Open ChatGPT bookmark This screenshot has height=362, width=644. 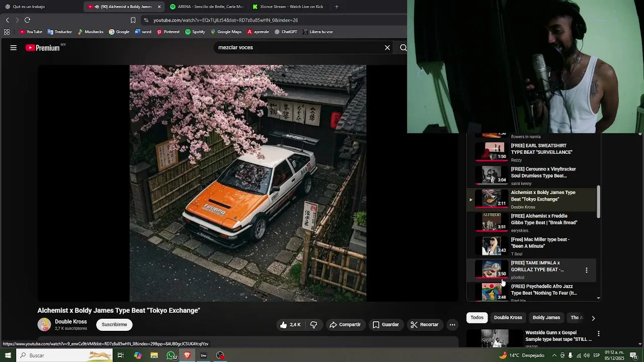pos(286,32)
